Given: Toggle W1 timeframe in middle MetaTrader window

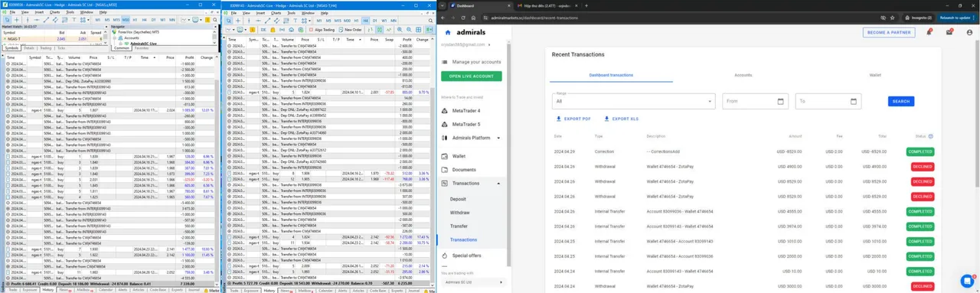Looking at the screenshot, I should point(384,21).
